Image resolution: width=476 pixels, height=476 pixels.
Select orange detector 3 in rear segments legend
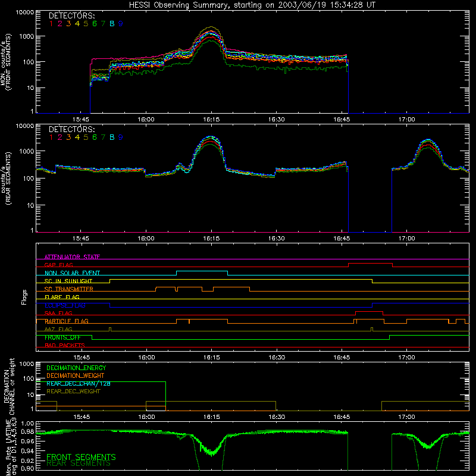coord(68,137)
